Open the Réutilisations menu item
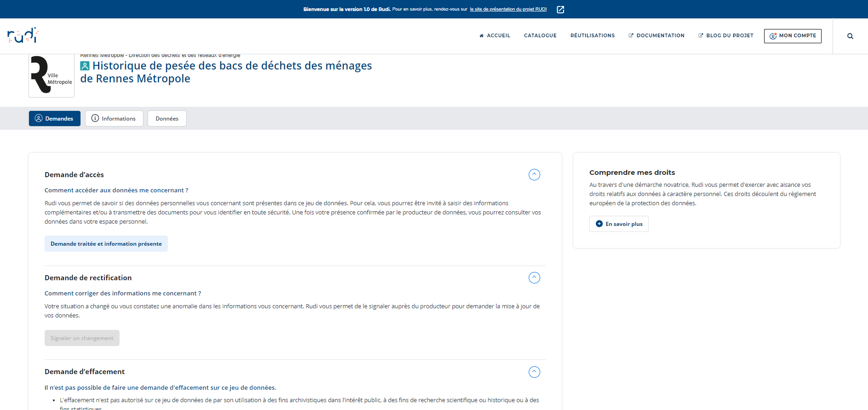The image size is (868, 410). (592, 35)
